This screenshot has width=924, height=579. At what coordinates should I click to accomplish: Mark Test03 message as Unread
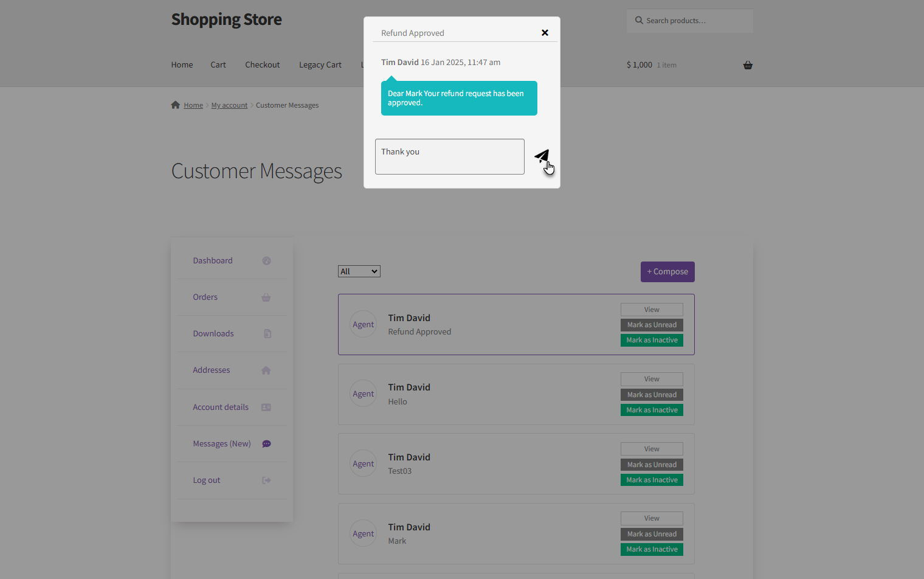click(652, 465)
